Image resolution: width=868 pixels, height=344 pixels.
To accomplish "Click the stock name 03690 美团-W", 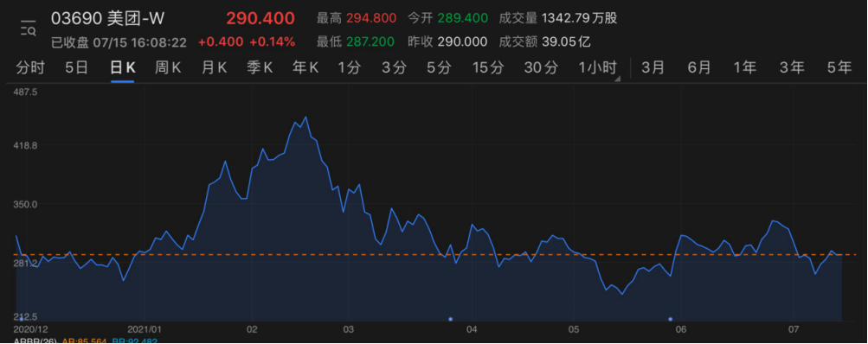I will coord(107,18).
